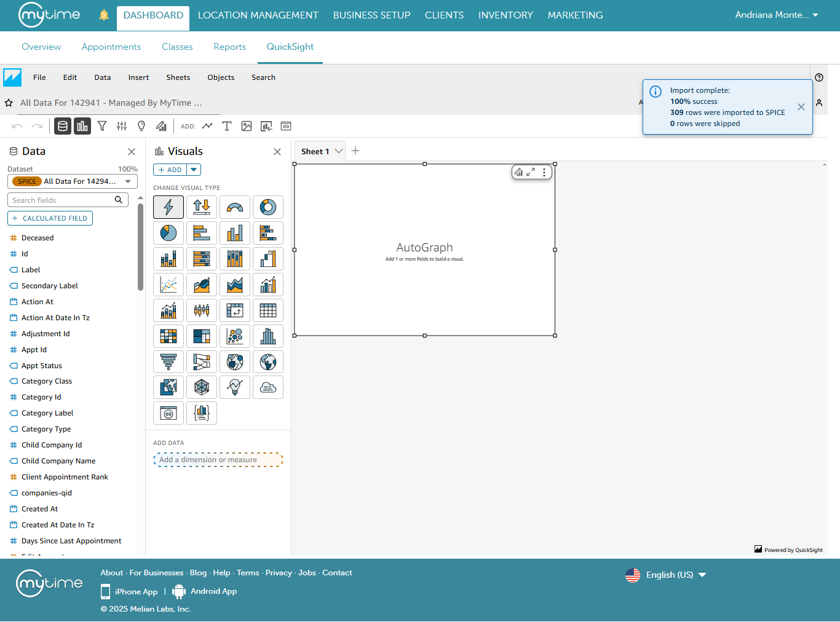Click the Search fields input
The image size is (840, 622).
[68, 200]
